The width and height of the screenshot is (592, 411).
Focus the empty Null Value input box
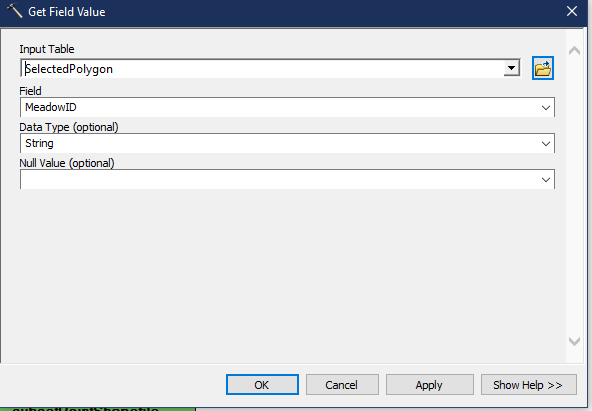tap(279, 180)
